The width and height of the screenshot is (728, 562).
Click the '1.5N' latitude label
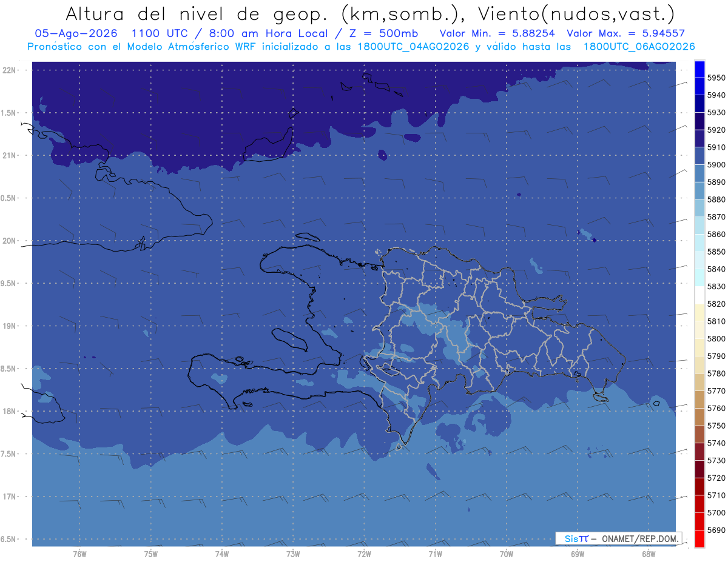tap(9, 113)
